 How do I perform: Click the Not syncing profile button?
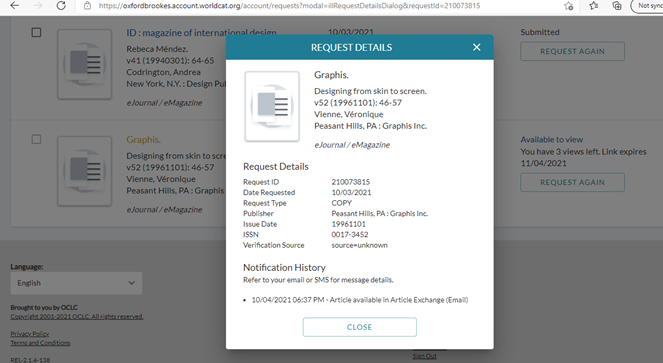[647, 6]
